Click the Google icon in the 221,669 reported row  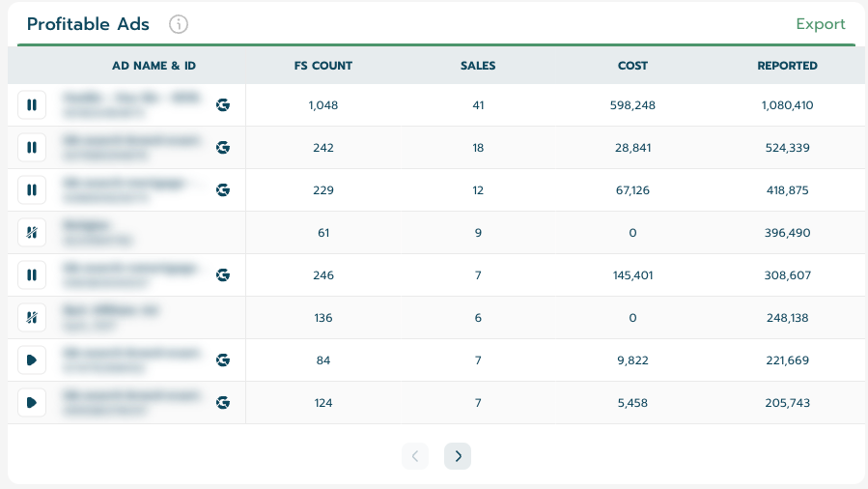click(223, 360)
